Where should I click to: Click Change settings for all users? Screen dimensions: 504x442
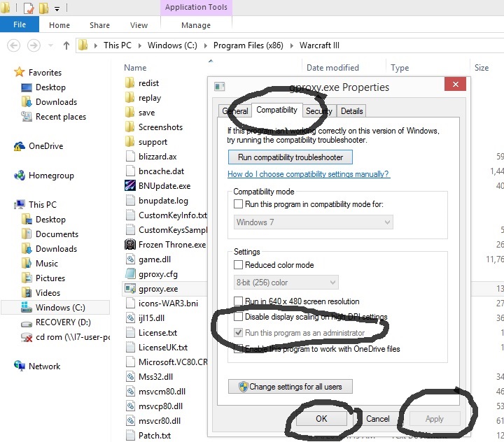[x=290, y=387]
